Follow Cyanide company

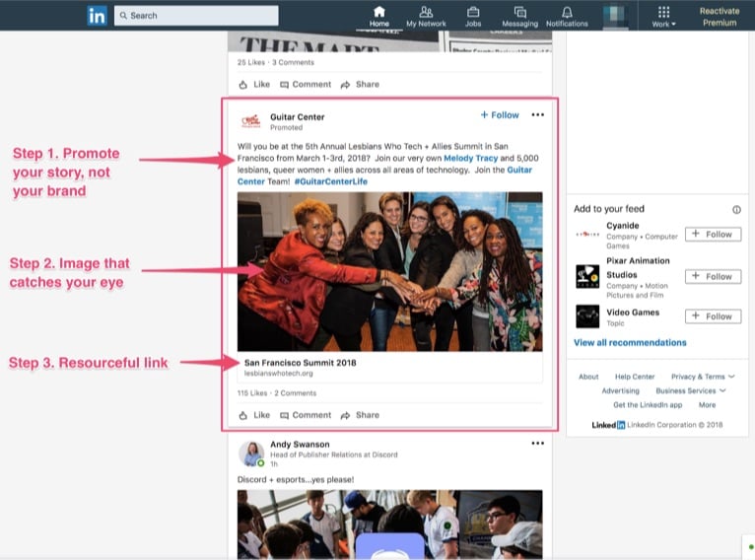[713, 234]
